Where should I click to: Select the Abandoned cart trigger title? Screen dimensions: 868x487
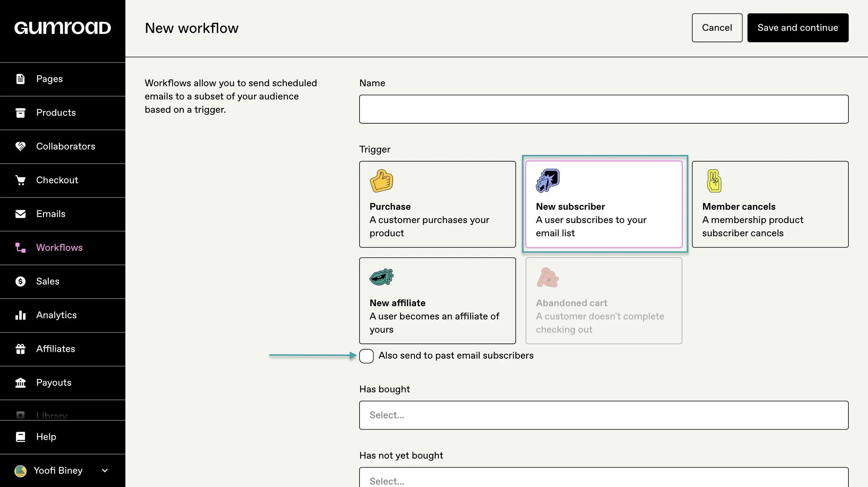coord(571,303)
